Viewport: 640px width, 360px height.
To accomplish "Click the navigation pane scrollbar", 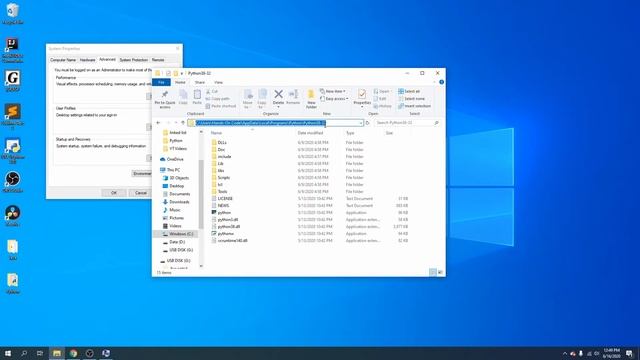I will [x=201, y=195].
